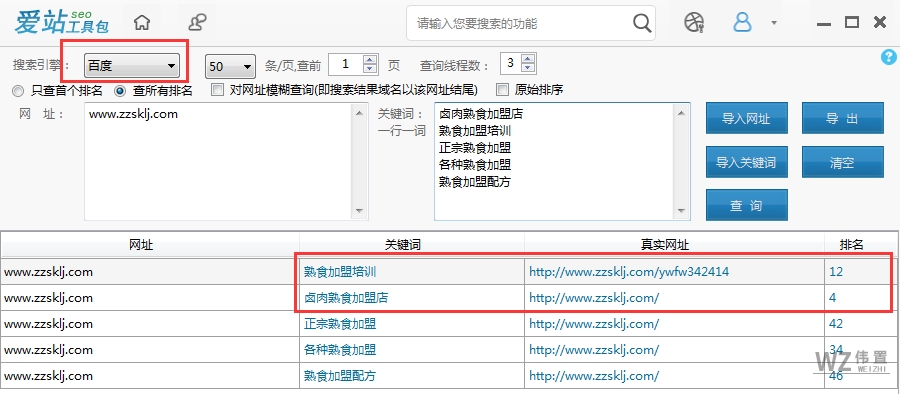Image resolution: width=900 pixels, height=394 pixels.
Task: Open the skin theme icon
Action: coord(694,22)
